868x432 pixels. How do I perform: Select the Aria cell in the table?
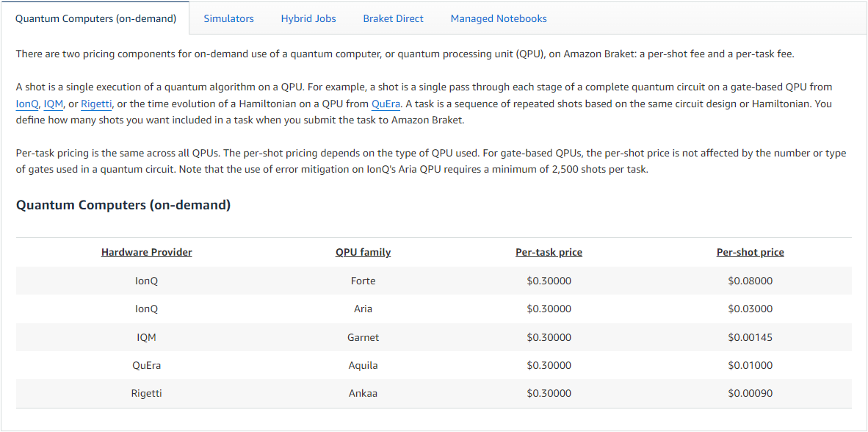pos(364,309)
